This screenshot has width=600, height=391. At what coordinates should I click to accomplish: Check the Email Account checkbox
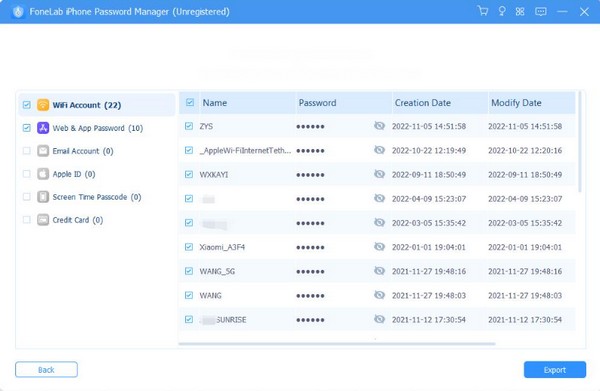26,151
